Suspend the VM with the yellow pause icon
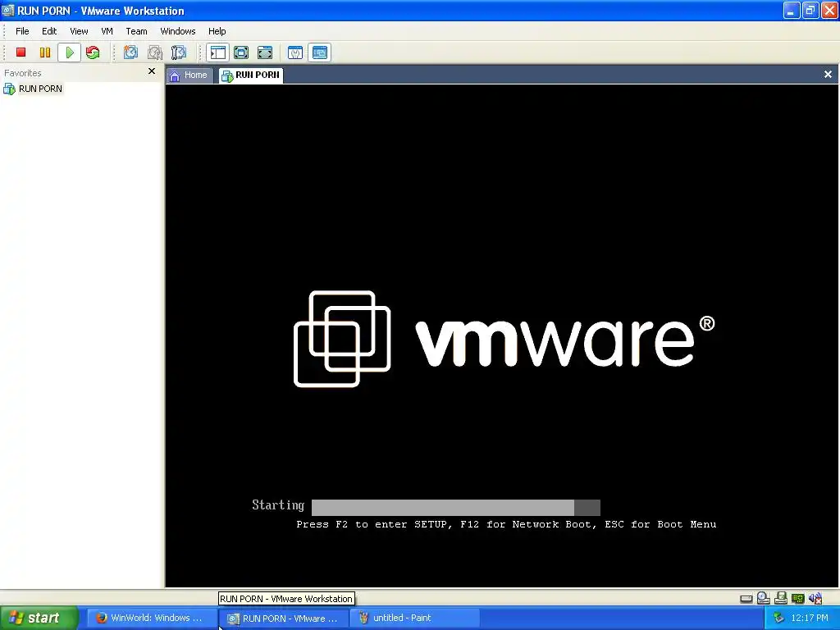The height and width of the screenshot is (630, 840). pos(45,52)
